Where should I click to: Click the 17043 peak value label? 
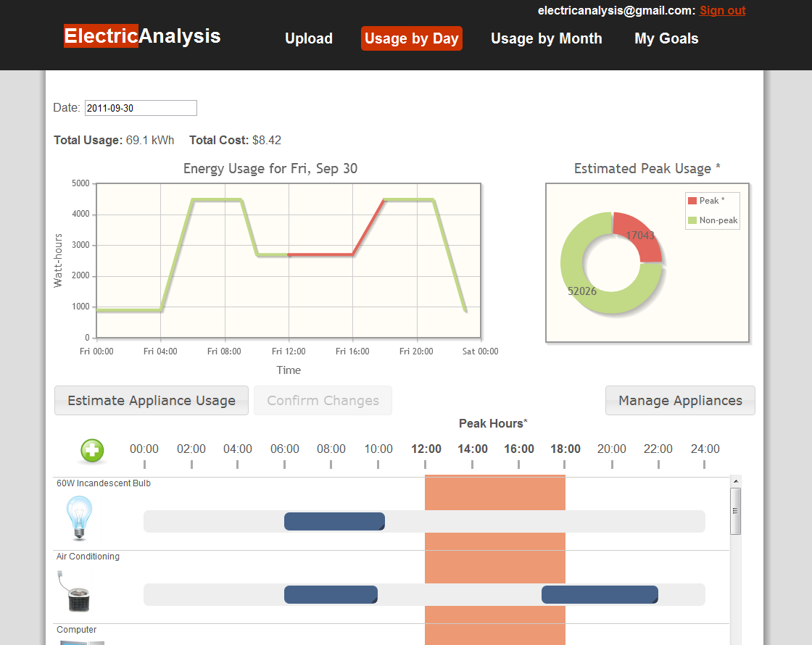pos(640,236)
